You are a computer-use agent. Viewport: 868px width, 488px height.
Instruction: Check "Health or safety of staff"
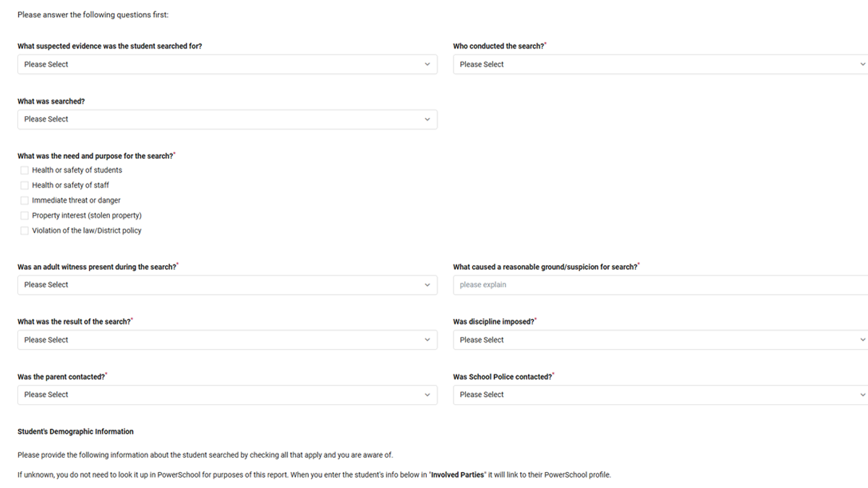pos(24,185)
